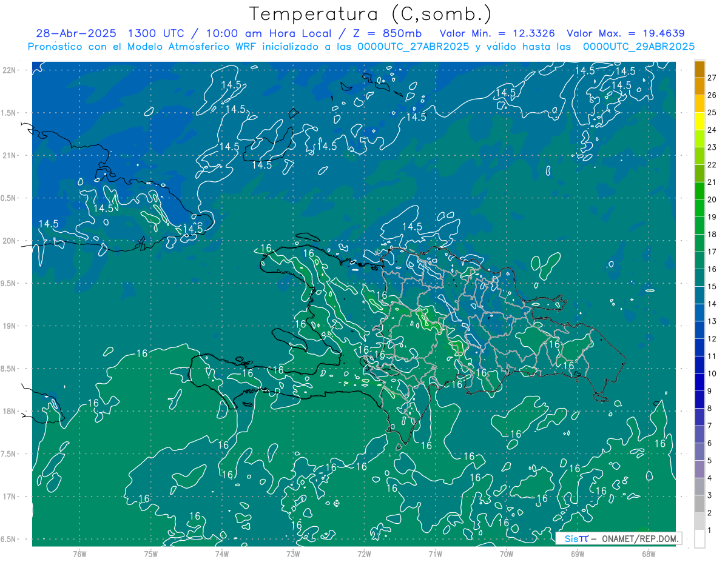Click 'Valor Min. = 12.3326' text
Image resolution: width=728 pixels, height=562 pixels.
[497, 33]
